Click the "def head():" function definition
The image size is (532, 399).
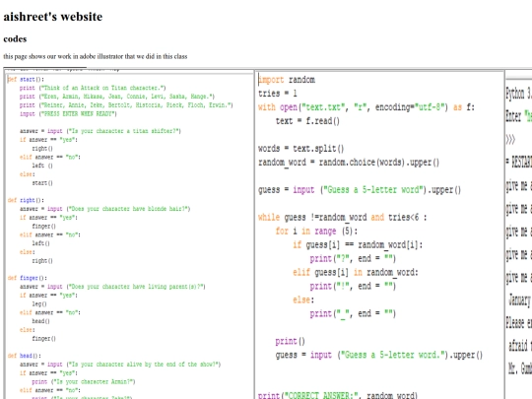pos(25,356)
